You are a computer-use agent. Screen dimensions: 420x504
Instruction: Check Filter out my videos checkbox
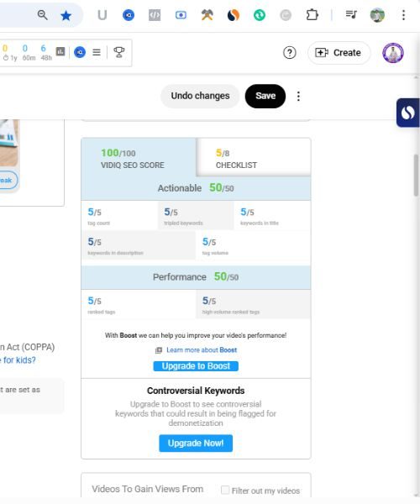tap(225, 491)
